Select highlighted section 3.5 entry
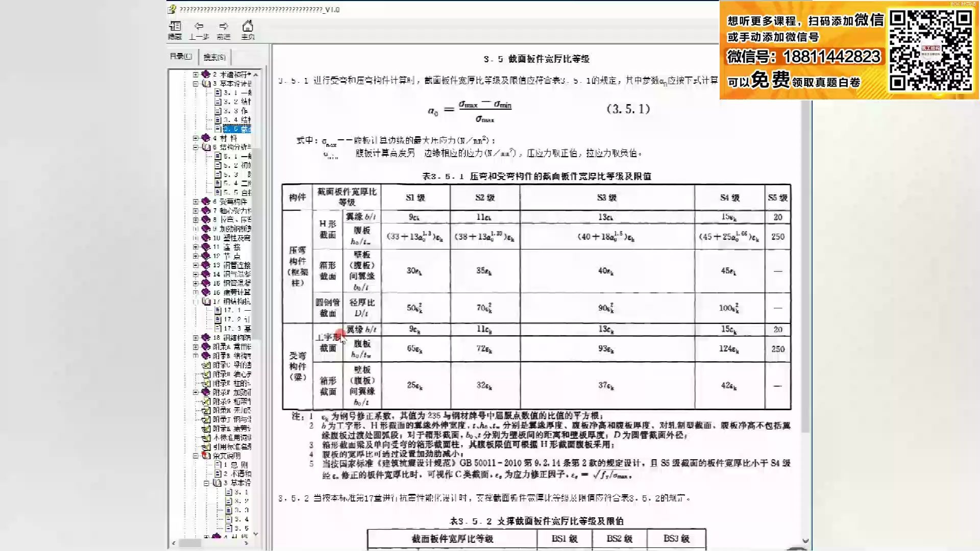 (x=237, y=129)
